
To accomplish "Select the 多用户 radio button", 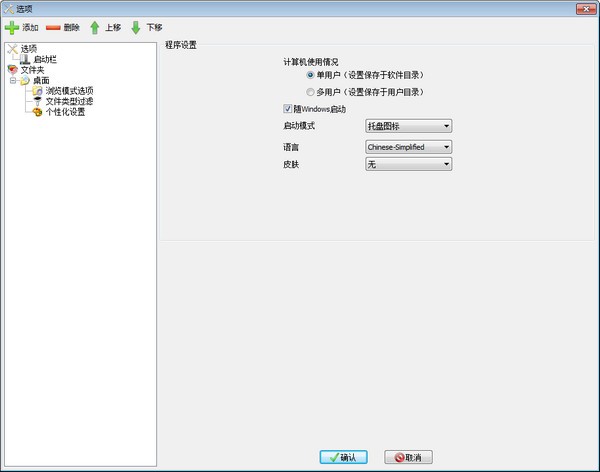I will [311, 91].
